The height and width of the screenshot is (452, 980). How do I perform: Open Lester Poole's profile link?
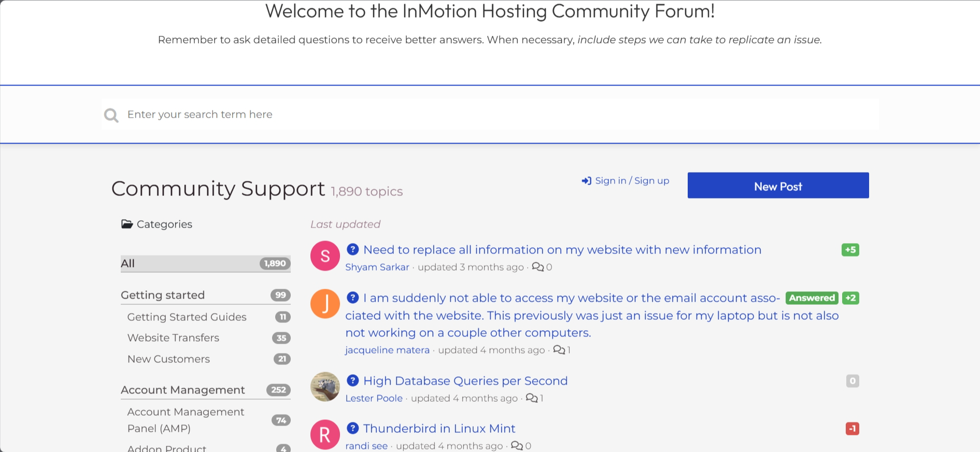click(x=374, y=398)
